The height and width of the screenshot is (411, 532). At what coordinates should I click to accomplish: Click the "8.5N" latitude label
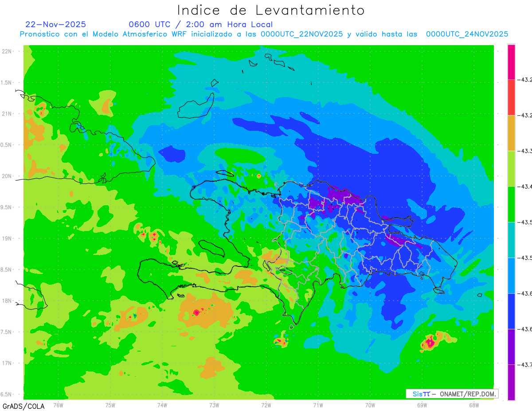point(7,270)
